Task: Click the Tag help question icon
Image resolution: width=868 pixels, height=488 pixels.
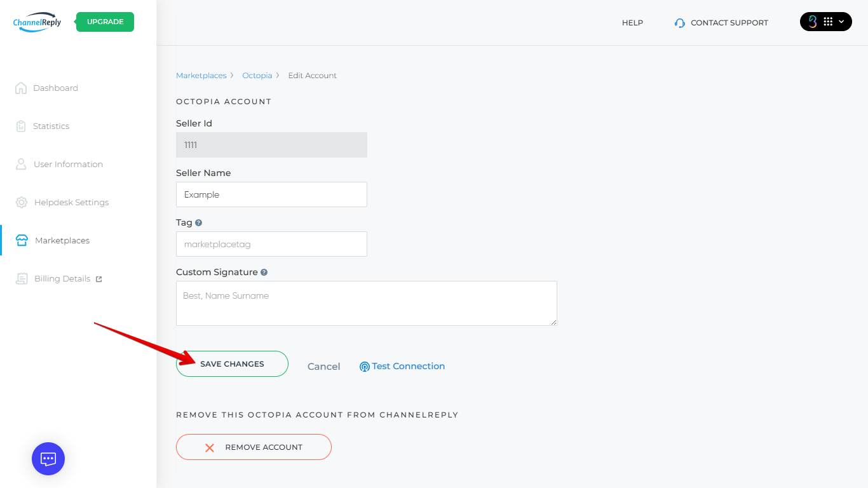Action: (199, 223)
